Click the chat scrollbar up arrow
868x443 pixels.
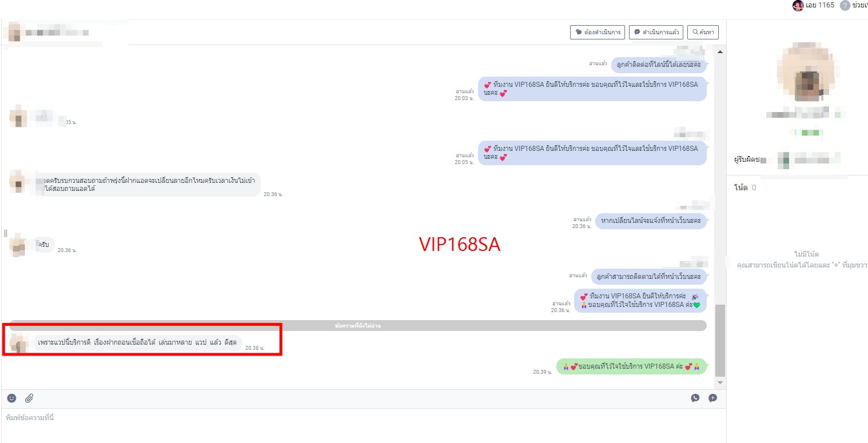[720, 52]
